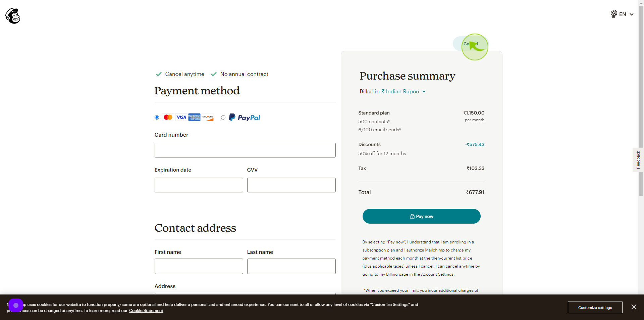This screenshot has width=644, height=320.
Task: Click the Visa card logo
Action: pos(181,117)
